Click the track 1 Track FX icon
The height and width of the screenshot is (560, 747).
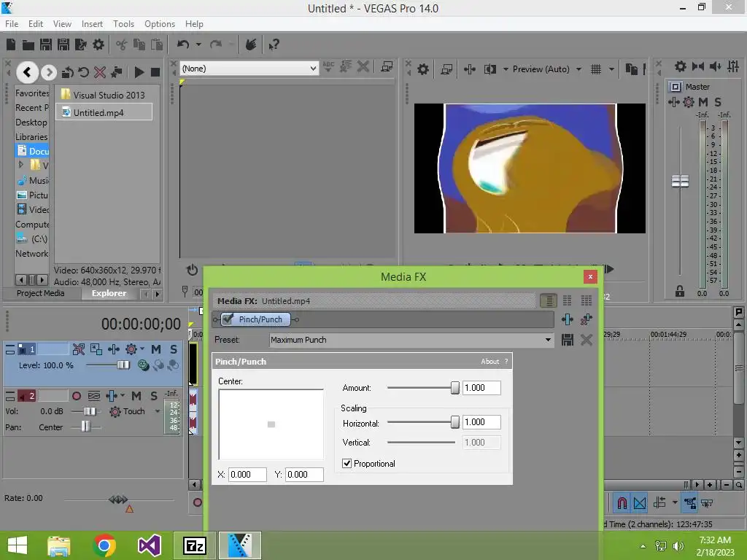pyautogui.click(x=113, y=349)
